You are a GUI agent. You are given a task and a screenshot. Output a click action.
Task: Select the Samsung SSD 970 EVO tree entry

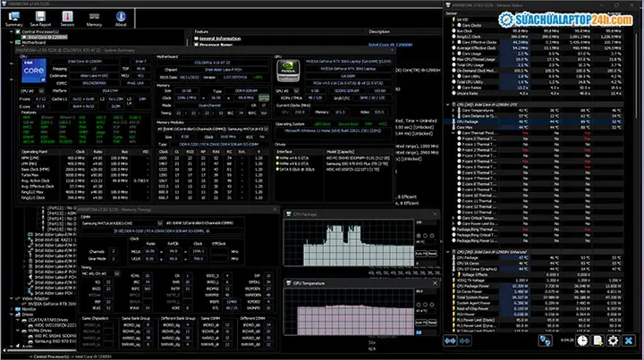coord(55,341)
